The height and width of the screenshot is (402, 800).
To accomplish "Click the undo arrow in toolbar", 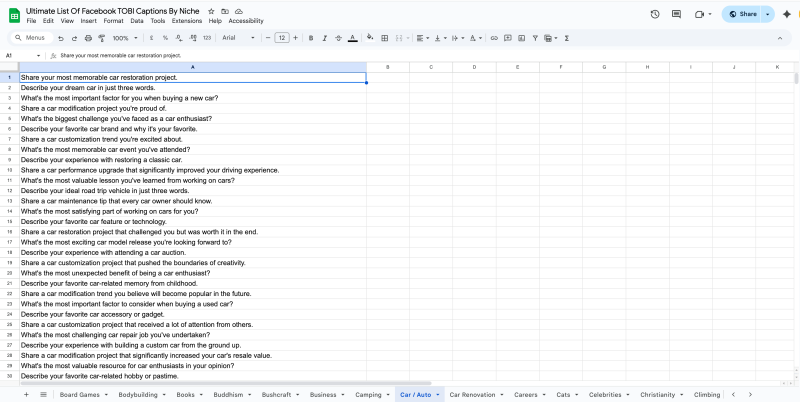I will (61, 38).
